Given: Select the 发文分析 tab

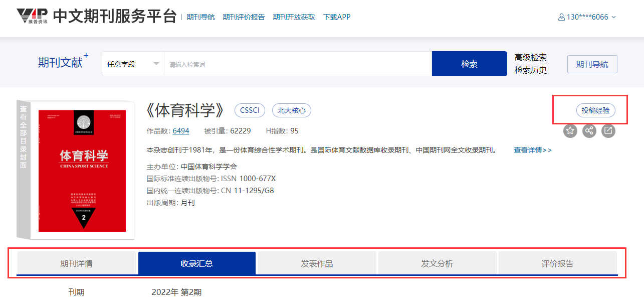Looking at the screenshot, I should click(x=437, y=263).
